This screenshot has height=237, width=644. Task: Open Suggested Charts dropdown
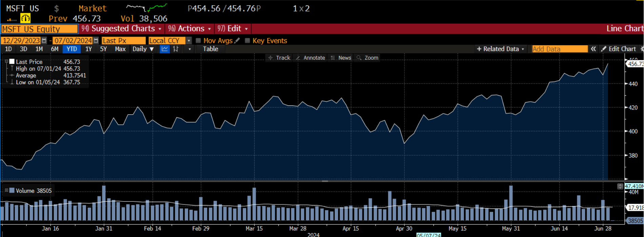(121, 29)
